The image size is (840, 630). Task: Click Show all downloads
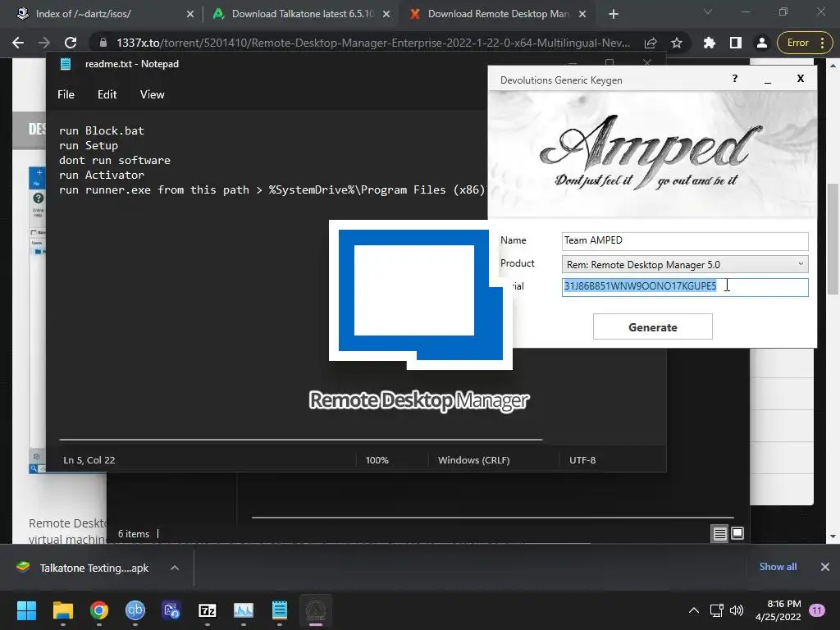pos(778,567)
